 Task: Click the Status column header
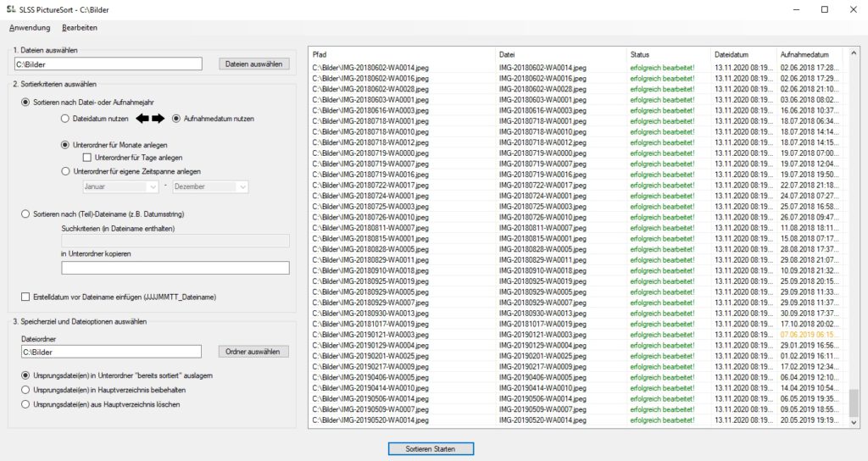(667, 54)
